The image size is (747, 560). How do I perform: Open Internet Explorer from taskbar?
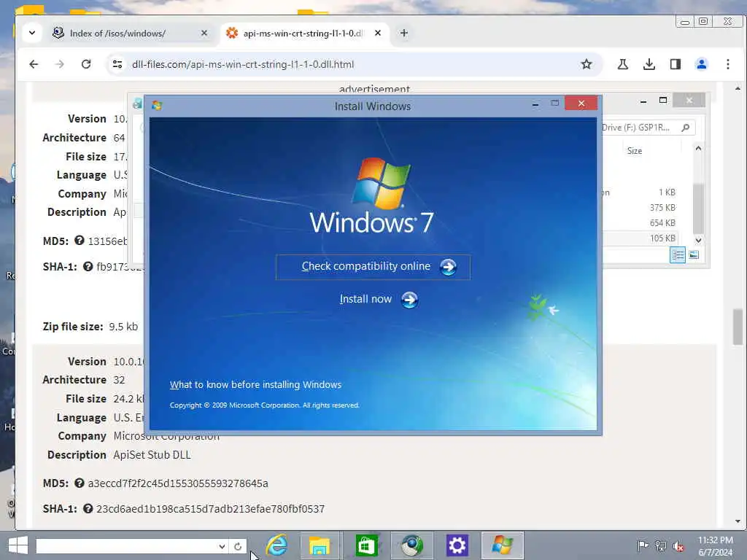276,545
